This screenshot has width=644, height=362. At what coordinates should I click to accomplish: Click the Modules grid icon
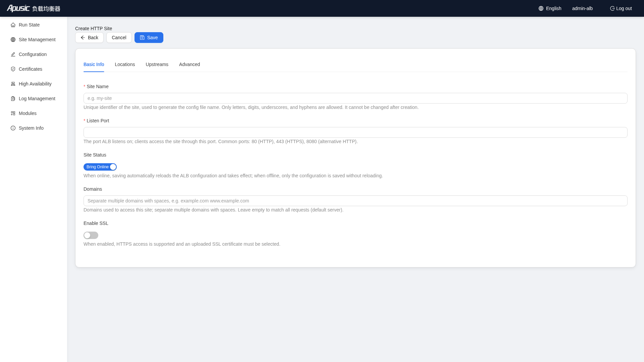click(x=13, y=113)
